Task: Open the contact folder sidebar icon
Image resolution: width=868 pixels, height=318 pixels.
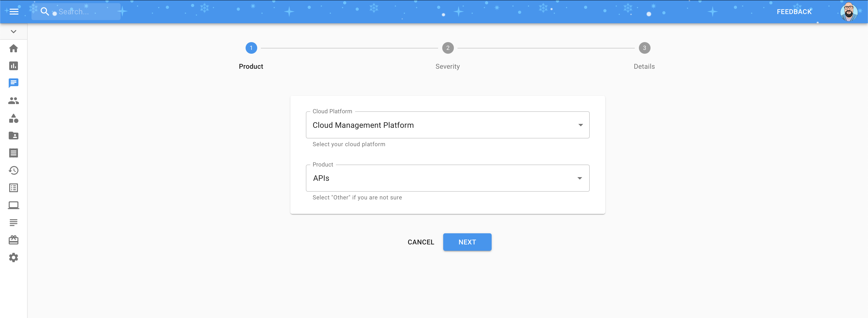Action: pyautogui.click(x=14, y=136)
